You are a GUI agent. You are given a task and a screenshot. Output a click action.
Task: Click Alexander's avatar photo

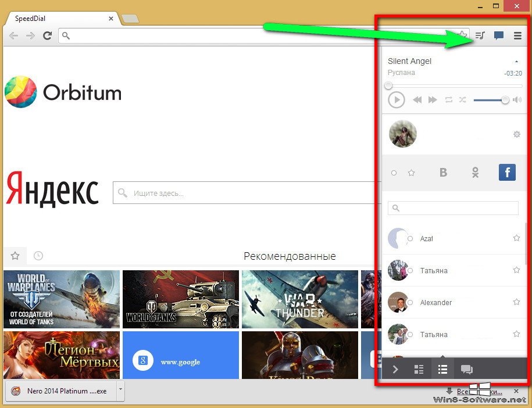tap(398, 302)
